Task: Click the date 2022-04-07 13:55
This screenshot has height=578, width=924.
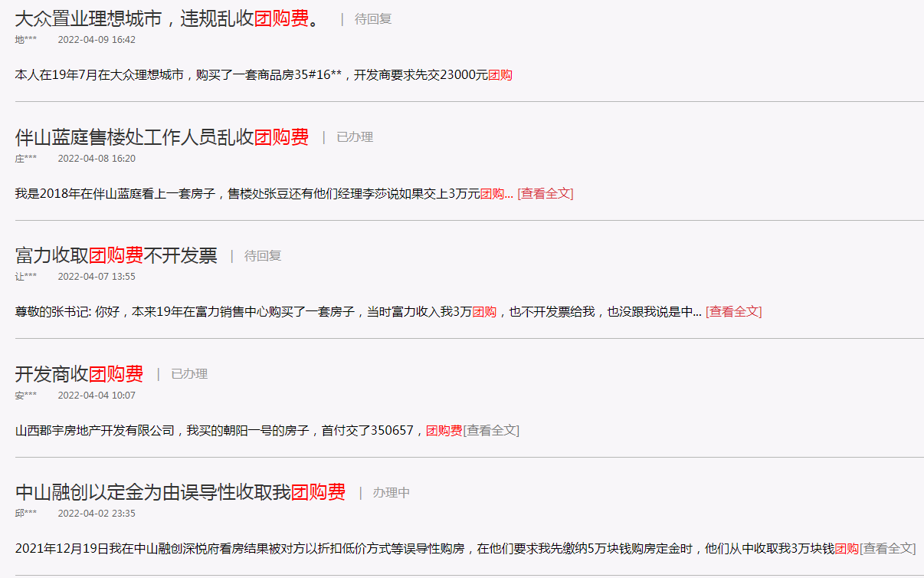Action: click(97, 277)
